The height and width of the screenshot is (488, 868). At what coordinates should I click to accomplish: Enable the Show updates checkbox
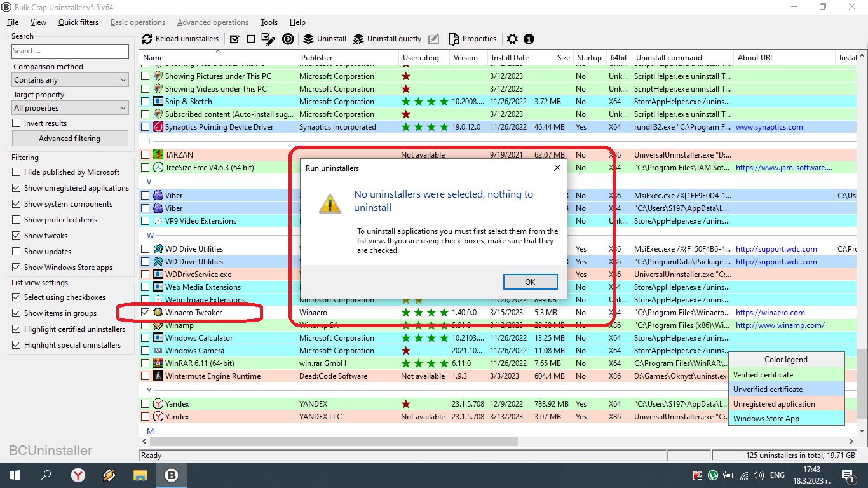[17, 252]
